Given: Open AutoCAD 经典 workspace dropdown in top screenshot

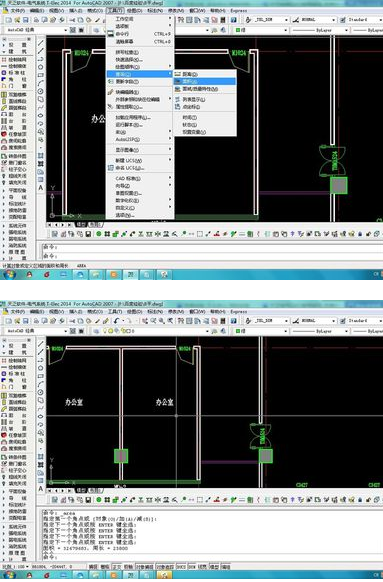Looking at the screenshot, I should [66, 30].
